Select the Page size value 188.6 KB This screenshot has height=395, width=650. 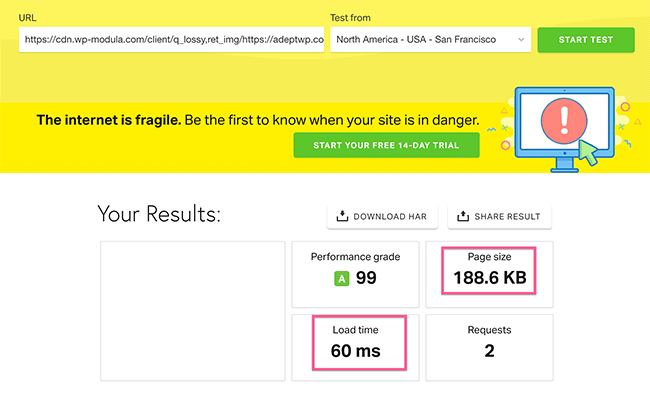[490, 278]
